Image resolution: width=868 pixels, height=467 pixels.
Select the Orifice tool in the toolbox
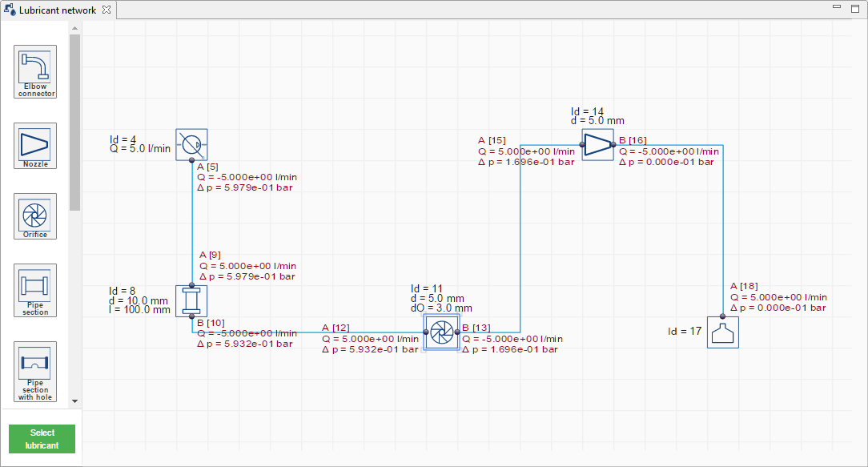click(x=34, y=215)
